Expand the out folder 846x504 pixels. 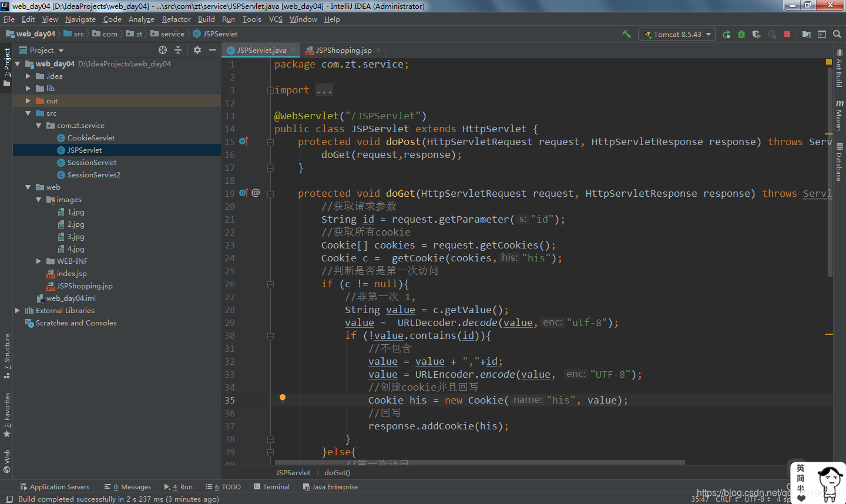coord(28,100)
